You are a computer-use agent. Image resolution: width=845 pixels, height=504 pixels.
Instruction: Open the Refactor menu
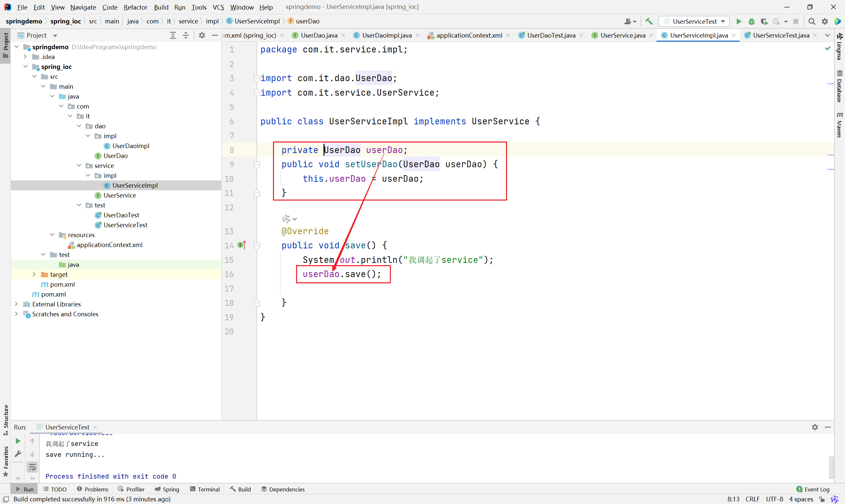click(135, 7)
